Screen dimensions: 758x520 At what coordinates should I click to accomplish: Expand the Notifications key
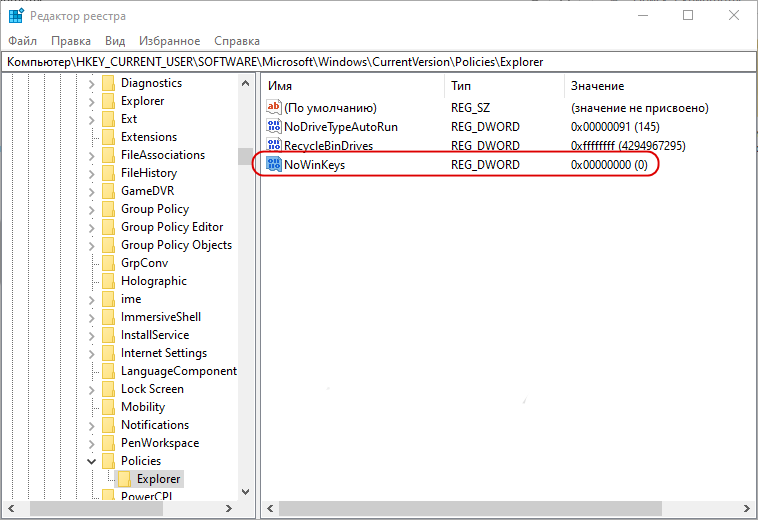click(91, 426)
